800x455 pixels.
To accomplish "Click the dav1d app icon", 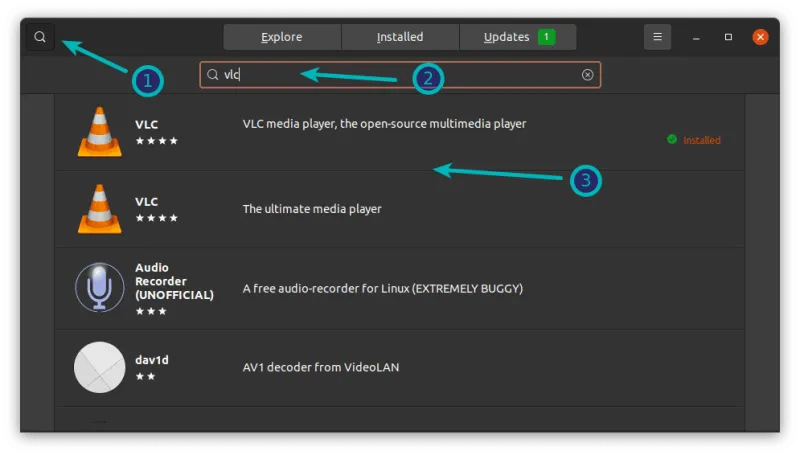I will [99, 367].
